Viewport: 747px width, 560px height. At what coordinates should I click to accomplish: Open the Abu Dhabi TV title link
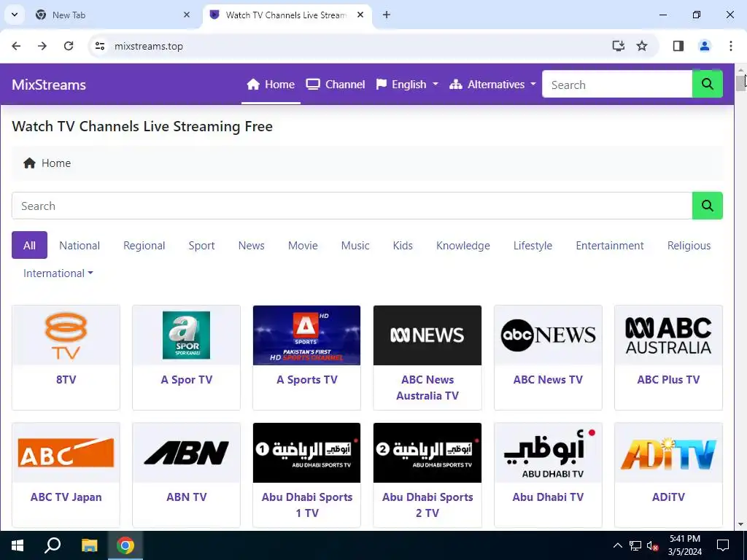(548, 497)
